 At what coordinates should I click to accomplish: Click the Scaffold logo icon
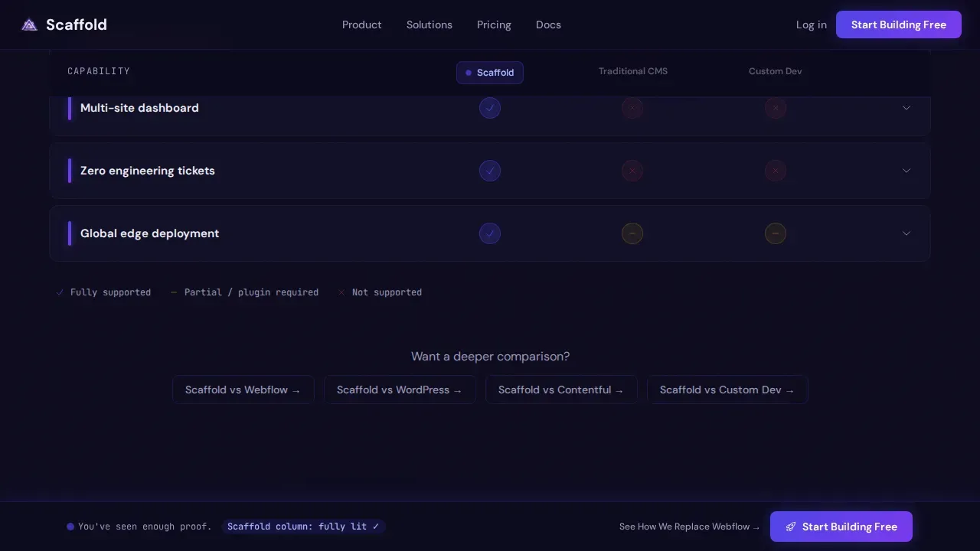pos(29,24)
